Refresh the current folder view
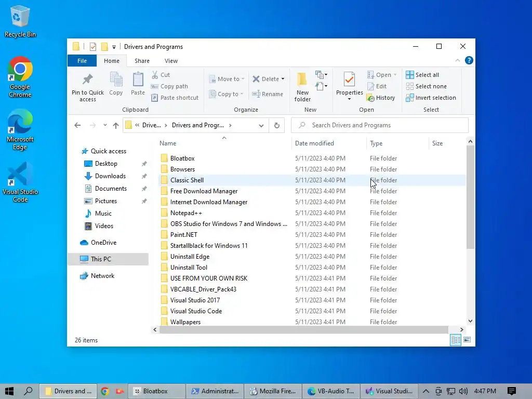Screen dimensions: 532x399 277,125
